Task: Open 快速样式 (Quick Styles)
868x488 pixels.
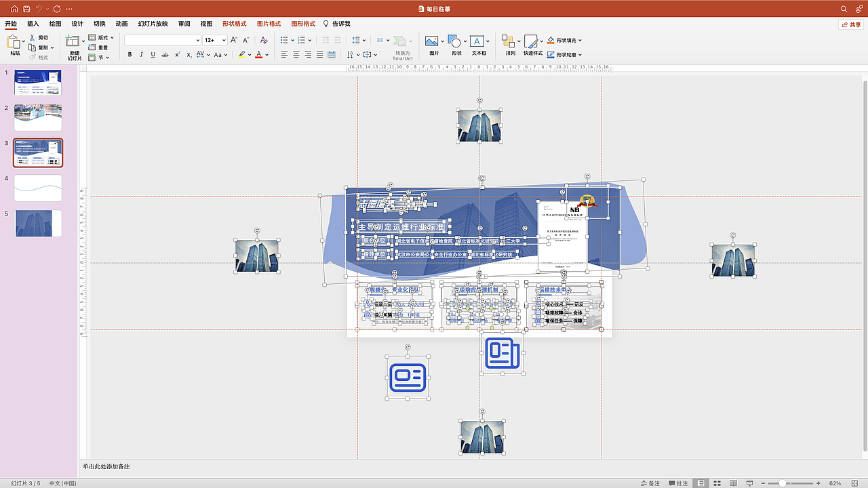Action: point(533,45)
